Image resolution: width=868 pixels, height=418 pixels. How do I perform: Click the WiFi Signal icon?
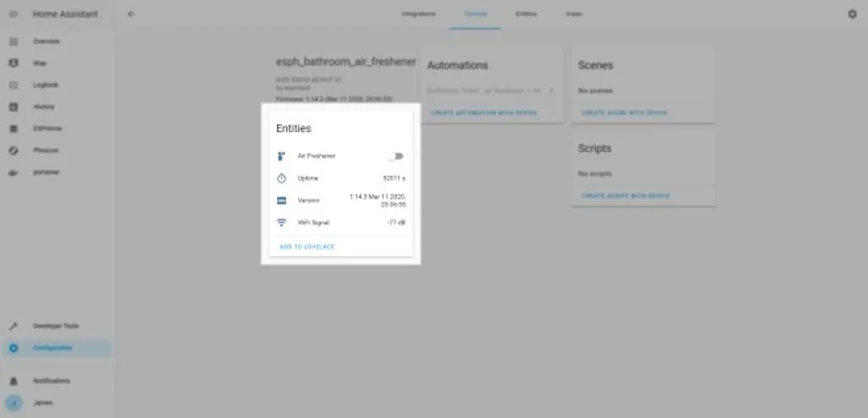[281, 222]
